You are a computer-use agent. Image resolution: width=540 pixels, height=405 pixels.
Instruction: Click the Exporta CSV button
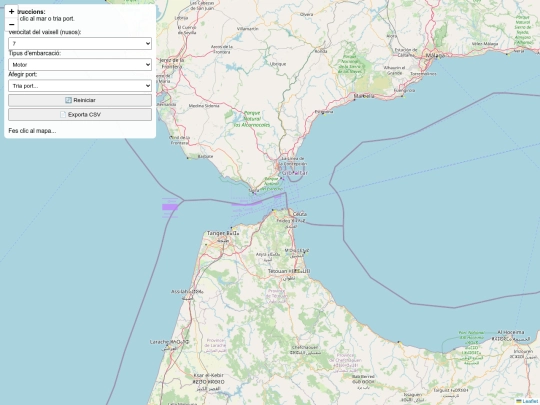[80, 115]
